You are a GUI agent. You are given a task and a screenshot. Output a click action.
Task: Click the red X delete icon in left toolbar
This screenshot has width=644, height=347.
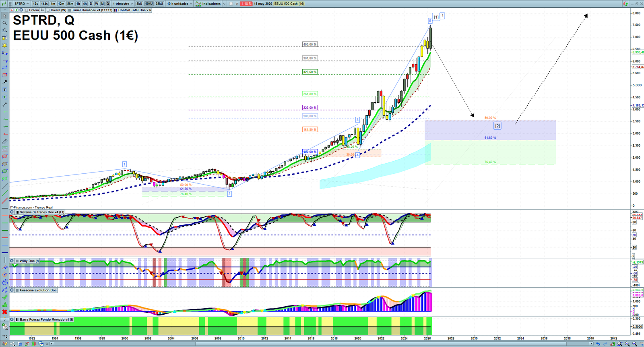4,312
